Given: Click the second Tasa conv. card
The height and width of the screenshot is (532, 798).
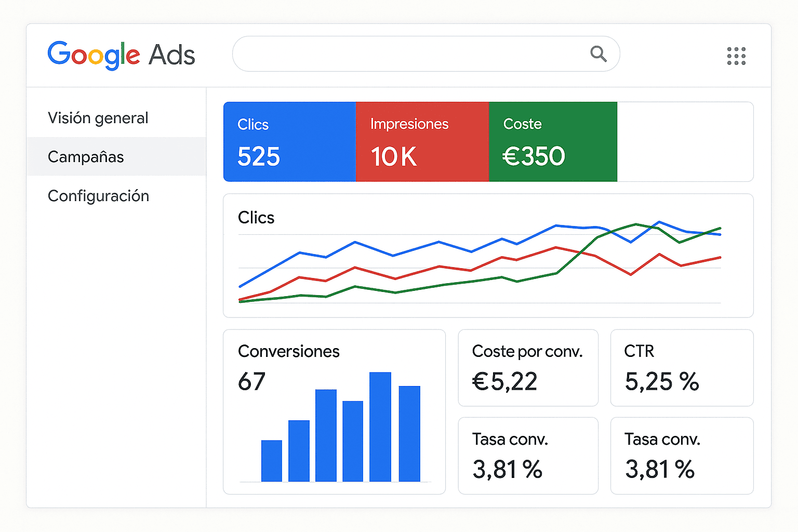Looking at the screenshot, I should tap(682, 456).
